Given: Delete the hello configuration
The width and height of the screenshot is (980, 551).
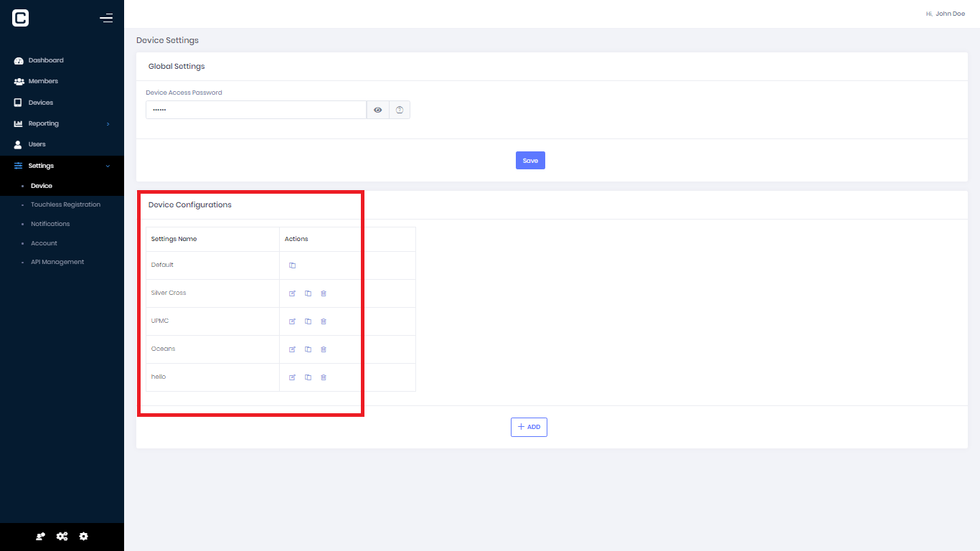Looking at the screenshot, I should (x=323, y=377).
